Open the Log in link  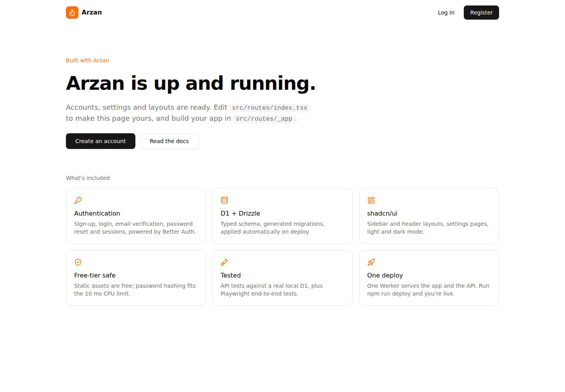click(446, 13)
